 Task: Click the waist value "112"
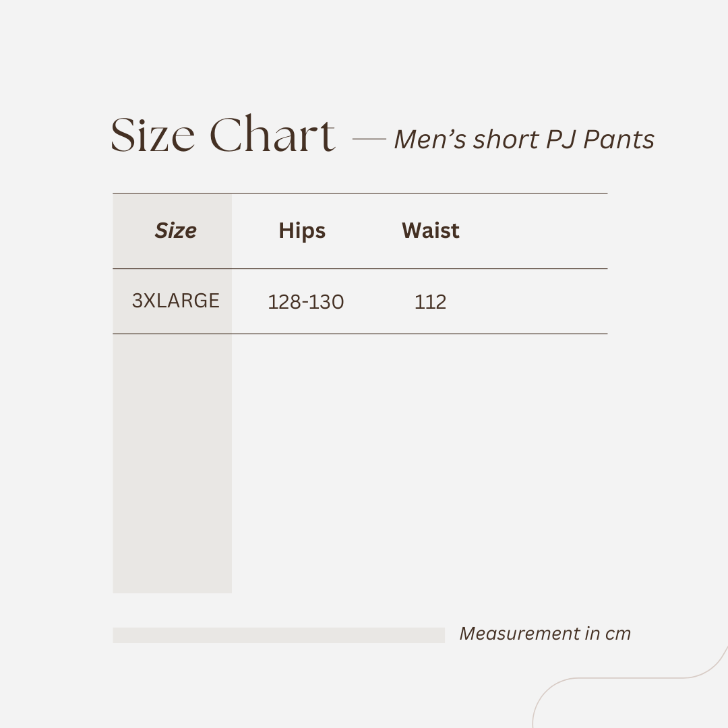431,302
